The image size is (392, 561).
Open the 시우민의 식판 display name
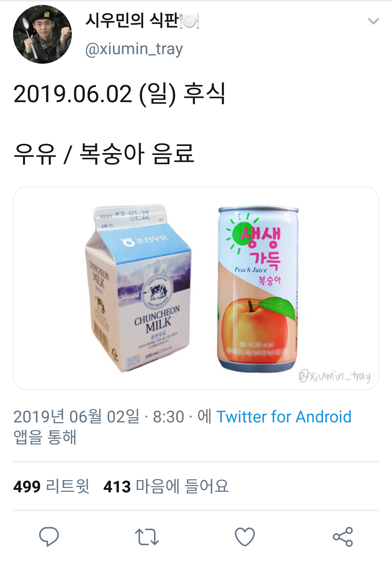click(132, 21)
